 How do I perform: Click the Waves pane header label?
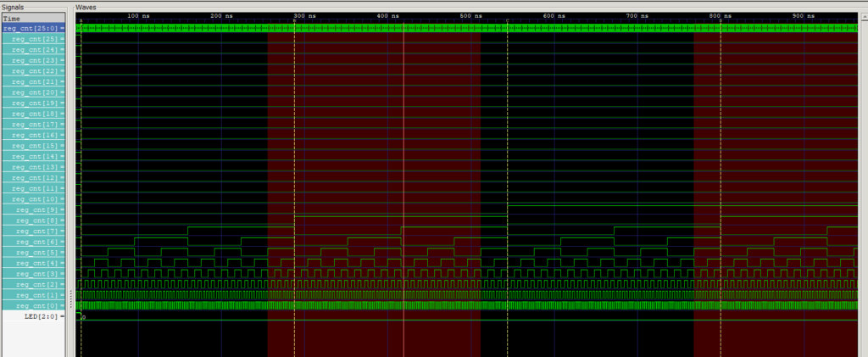[86, 7]
